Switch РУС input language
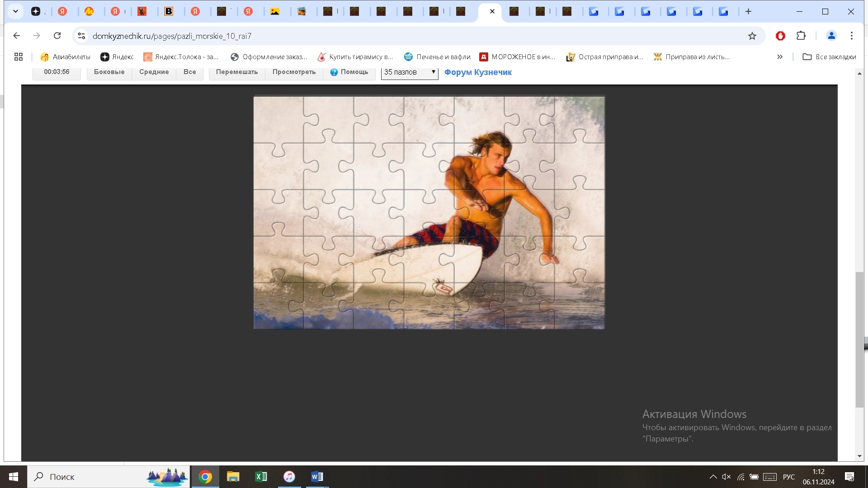Viewport: 868px width, 488px height. tap(789, 477)
